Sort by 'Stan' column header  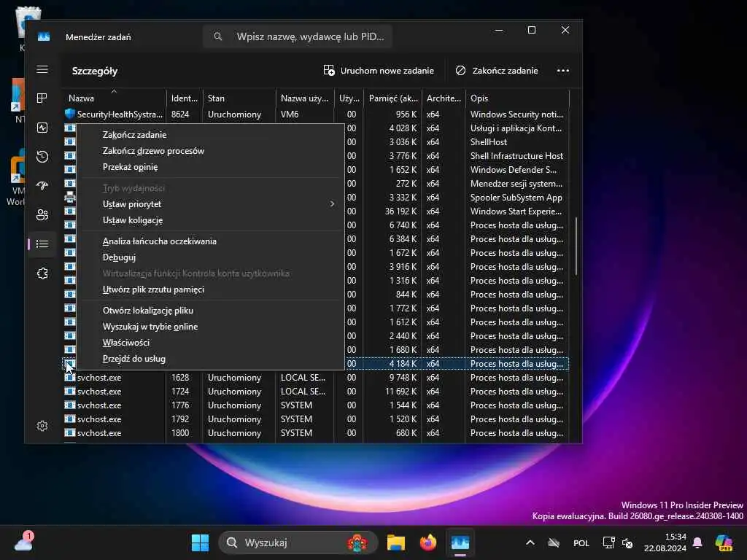pos(239,98)
